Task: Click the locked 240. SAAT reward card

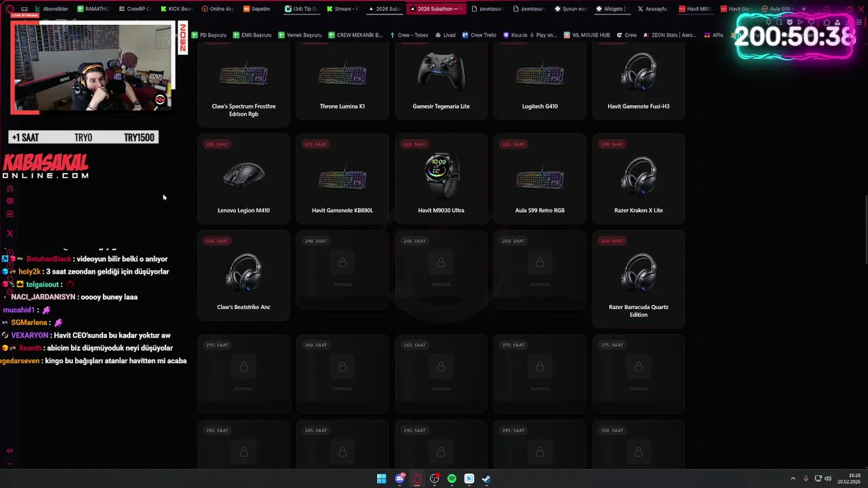Action: 342,270
